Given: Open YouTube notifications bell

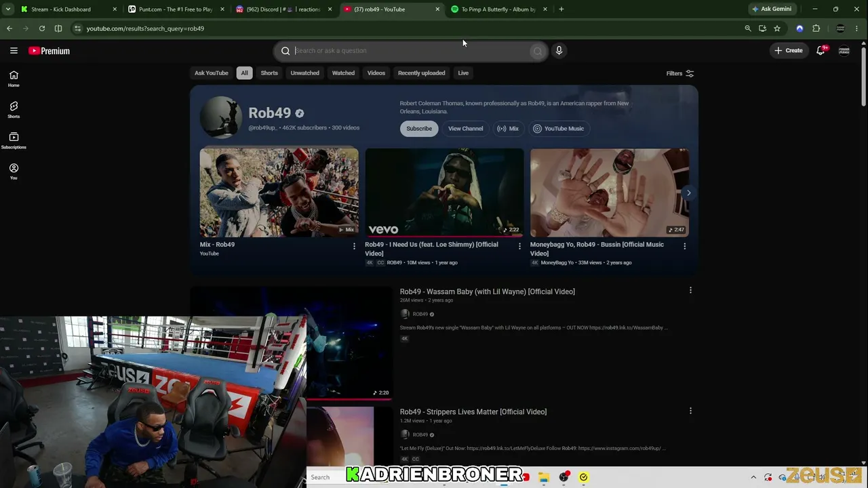Looking at the screenshot, I should click(x=821, y=51).
